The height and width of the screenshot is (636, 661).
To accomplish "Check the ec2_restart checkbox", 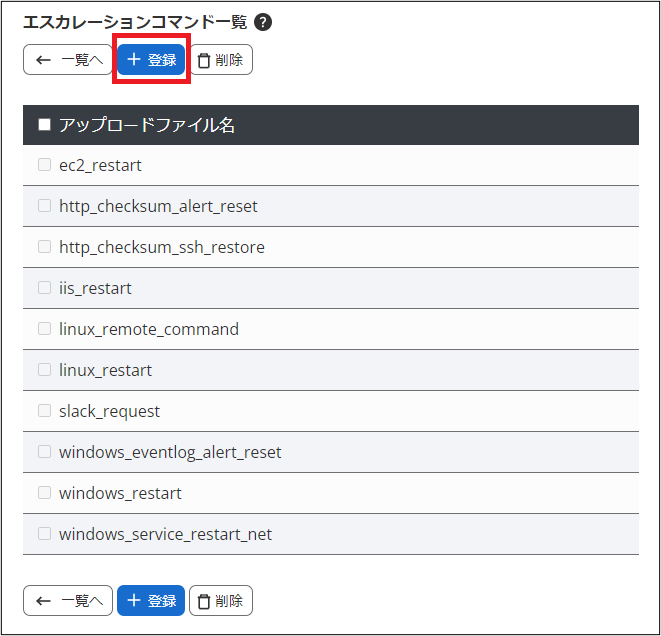I will (x=44, y=165).
